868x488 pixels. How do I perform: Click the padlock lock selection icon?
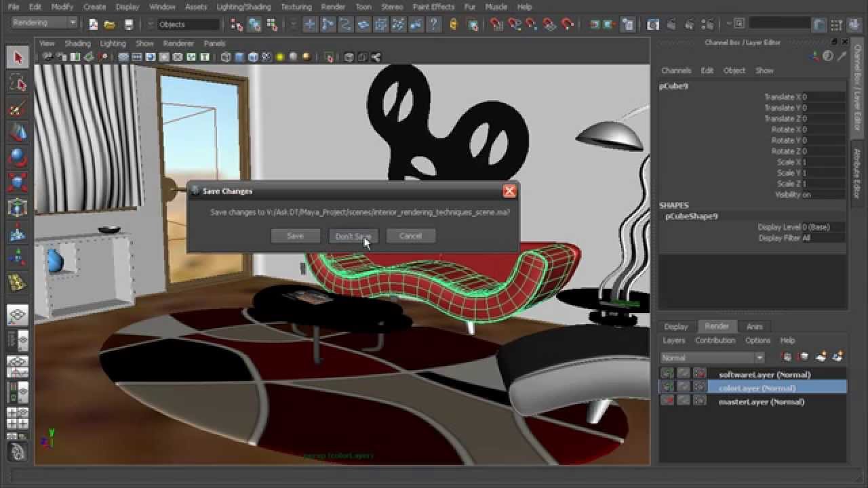[452, 24]
